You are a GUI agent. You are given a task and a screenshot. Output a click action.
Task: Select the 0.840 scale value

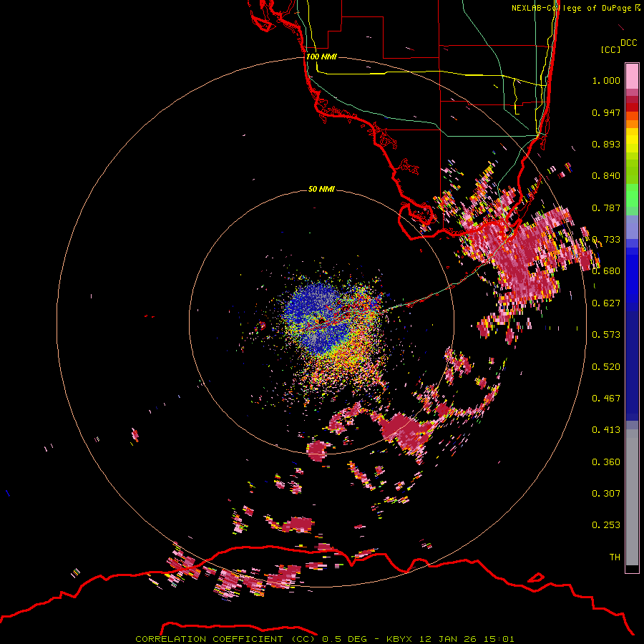tap(606, 176)
